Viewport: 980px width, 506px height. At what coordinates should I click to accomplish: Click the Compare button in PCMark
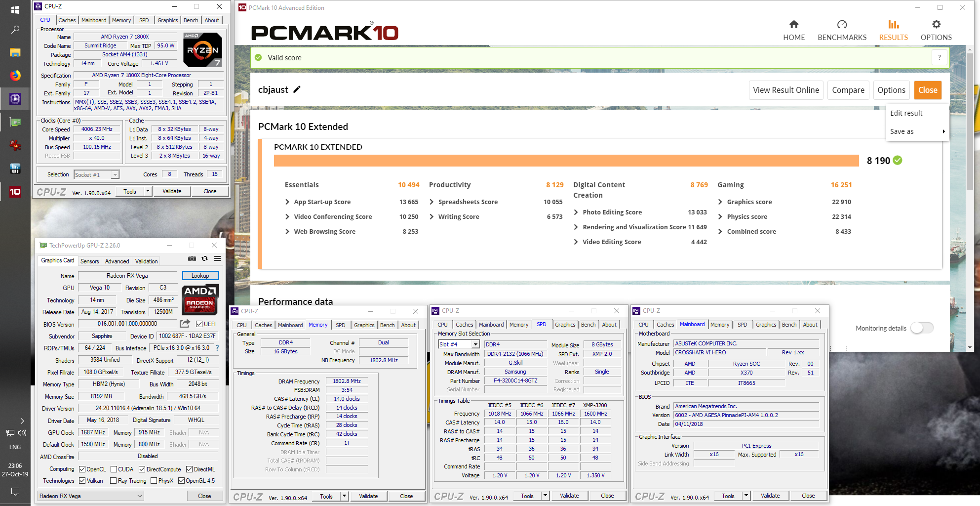848,90
